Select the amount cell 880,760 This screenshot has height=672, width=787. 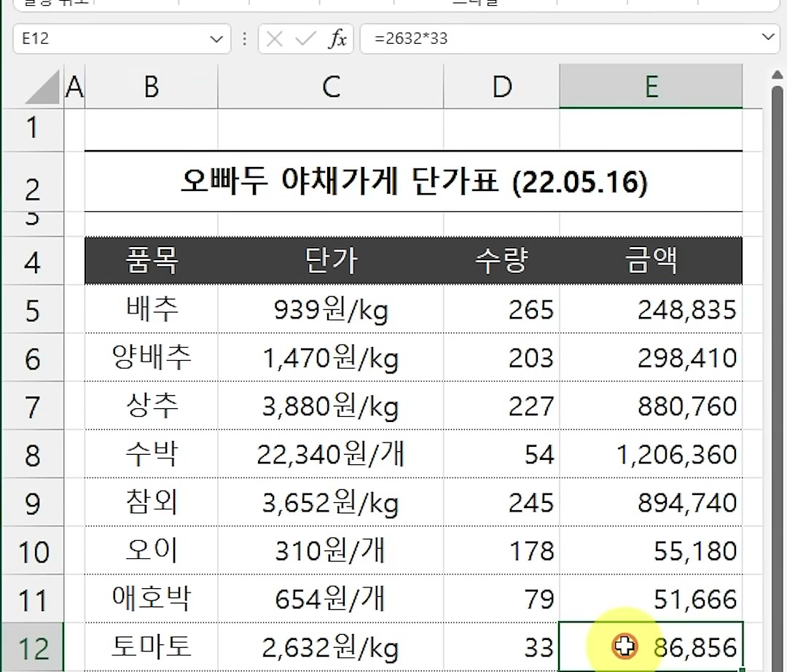(651, 405)
